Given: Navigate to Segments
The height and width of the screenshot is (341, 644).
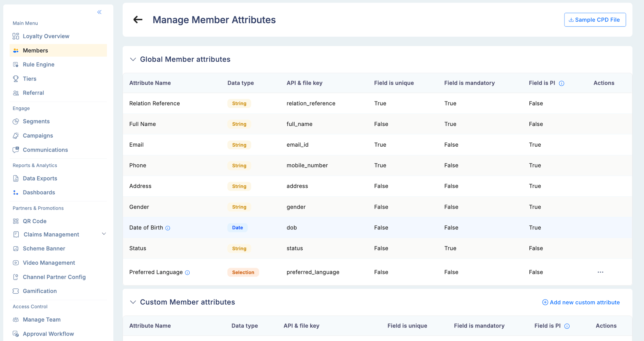Looking at the screenshot, I should coord(36,122).
